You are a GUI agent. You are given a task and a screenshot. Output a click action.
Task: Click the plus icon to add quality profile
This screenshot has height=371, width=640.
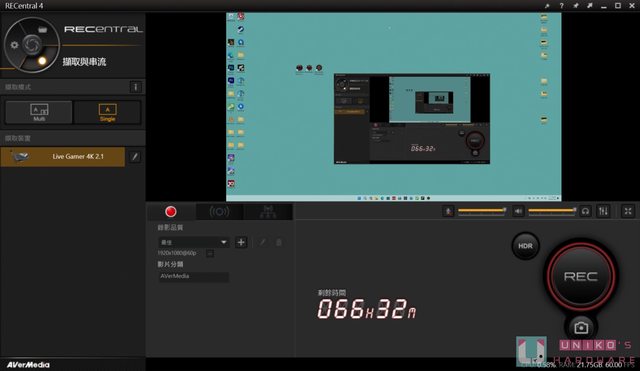click(x=241, y=242)
